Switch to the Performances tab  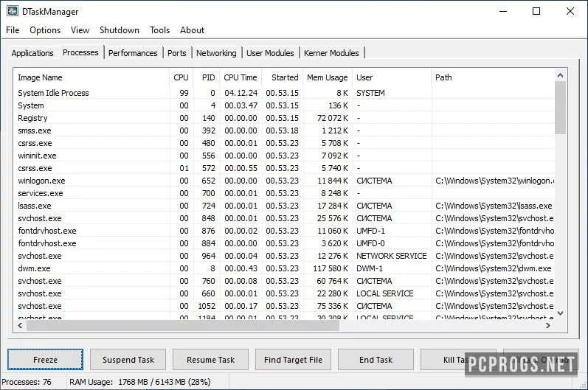(x=133, y=53)
